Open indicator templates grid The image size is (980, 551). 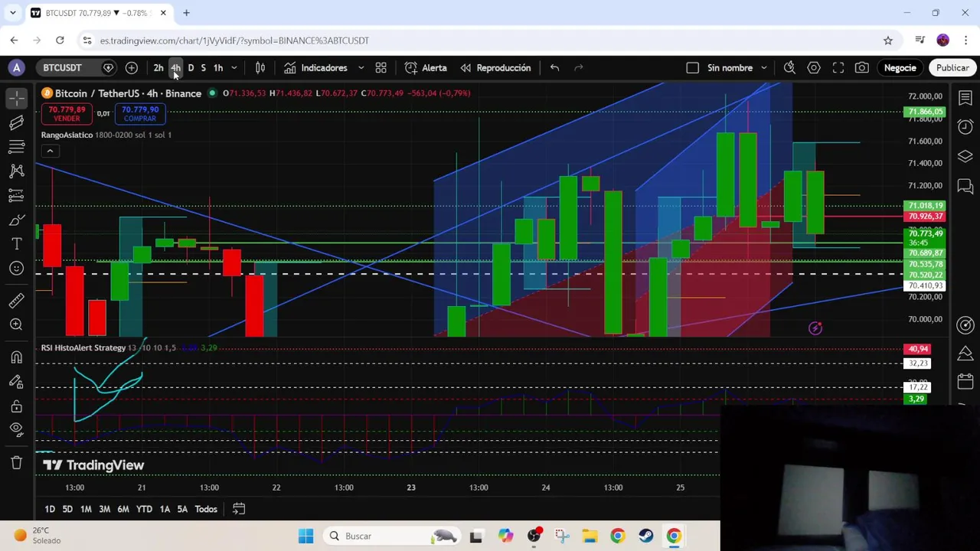pyautogui.click(x=381, y=68)
